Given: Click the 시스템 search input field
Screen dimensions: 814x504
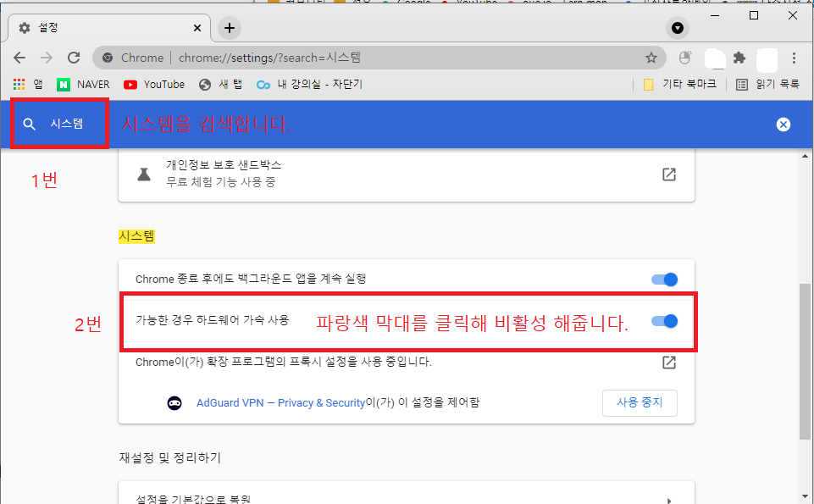Looking at the screenshot, I should (x=66, y=124).
